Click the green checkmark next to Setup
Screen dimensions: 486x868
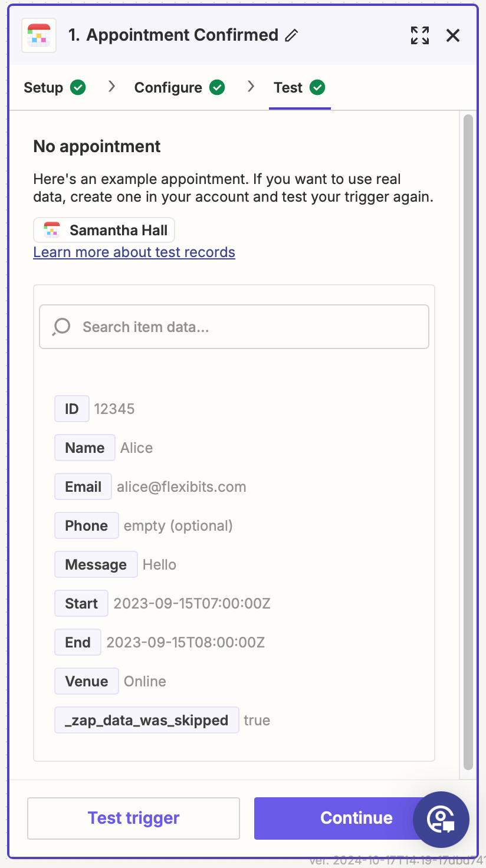coord(78,87)
